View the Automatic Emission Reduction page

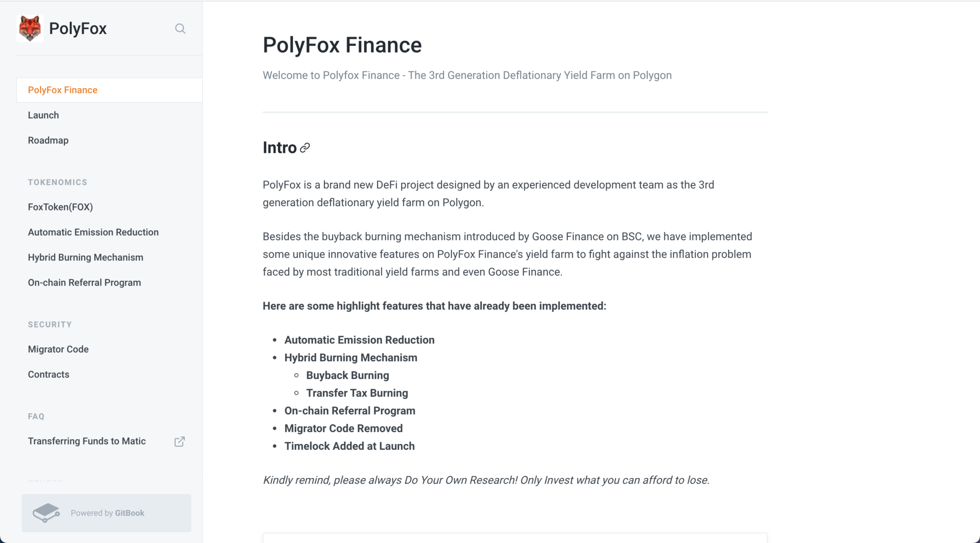93,232
